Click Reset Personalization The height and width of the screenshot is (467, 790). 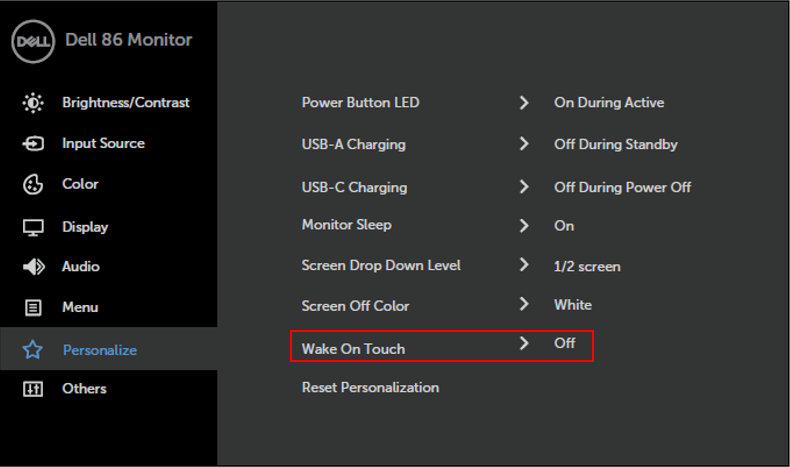coord(370,387)
